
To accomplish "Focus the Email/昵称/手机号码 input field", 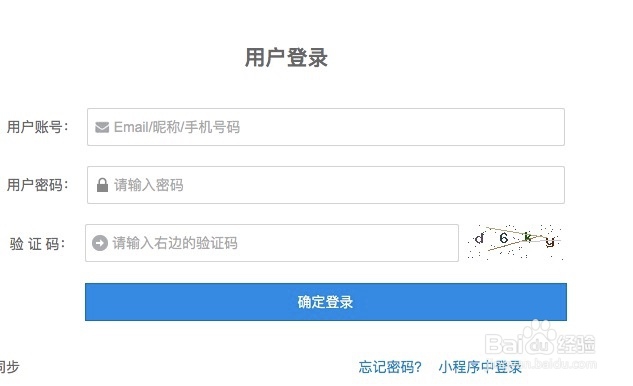I will point(326,127).
